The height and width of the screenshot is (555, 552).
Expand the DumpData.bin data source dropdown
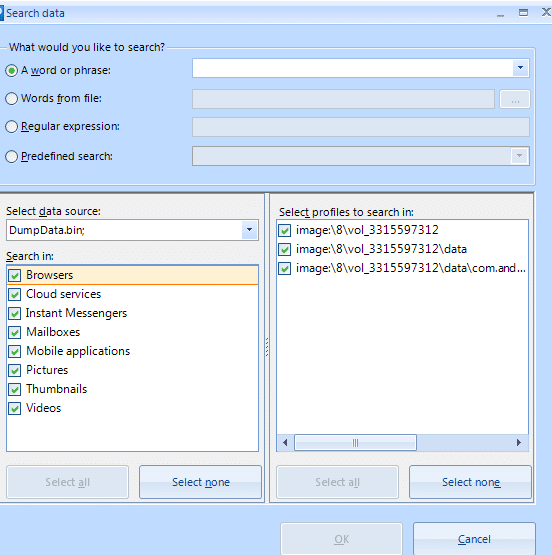click(x=249, y=230)
